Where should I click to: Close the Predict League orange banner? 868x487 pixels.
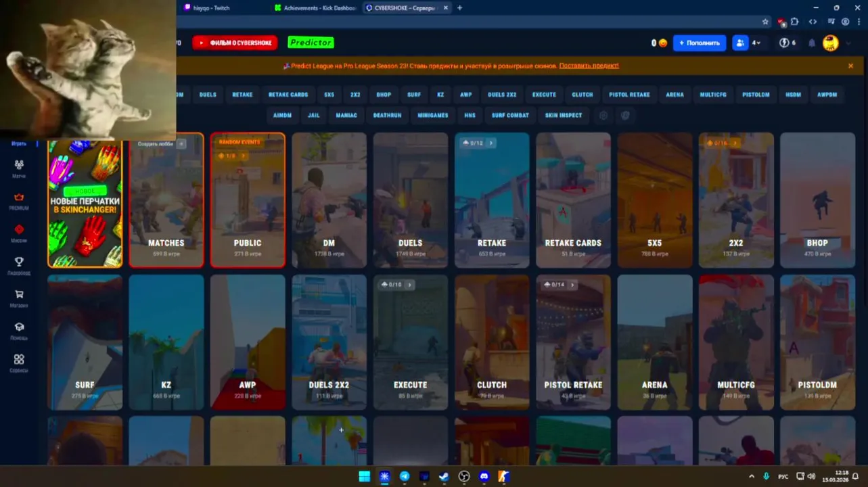click(850, 66)
